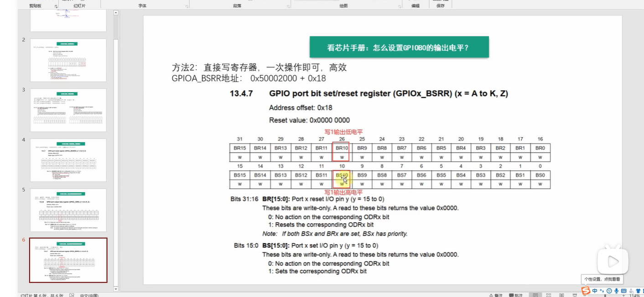
Task: Click language indicator '中文(中国)'
Action: 89,295
